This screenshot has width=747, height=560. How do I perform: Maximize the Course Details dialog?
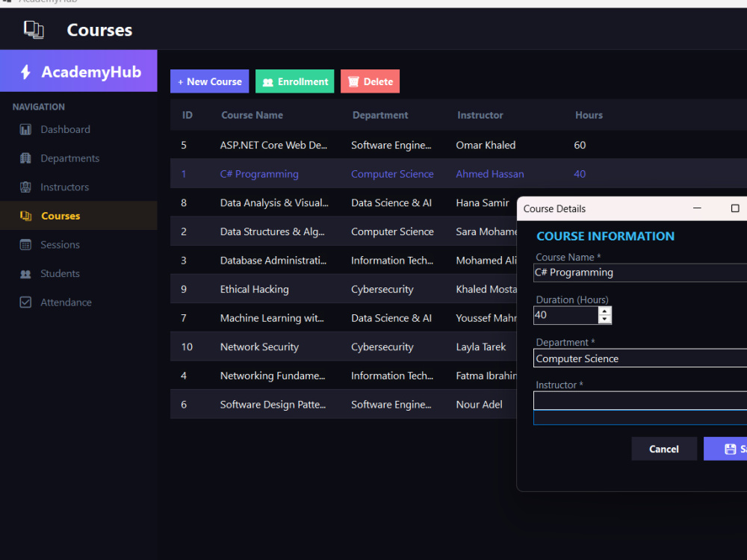click(x=735, y=208)
